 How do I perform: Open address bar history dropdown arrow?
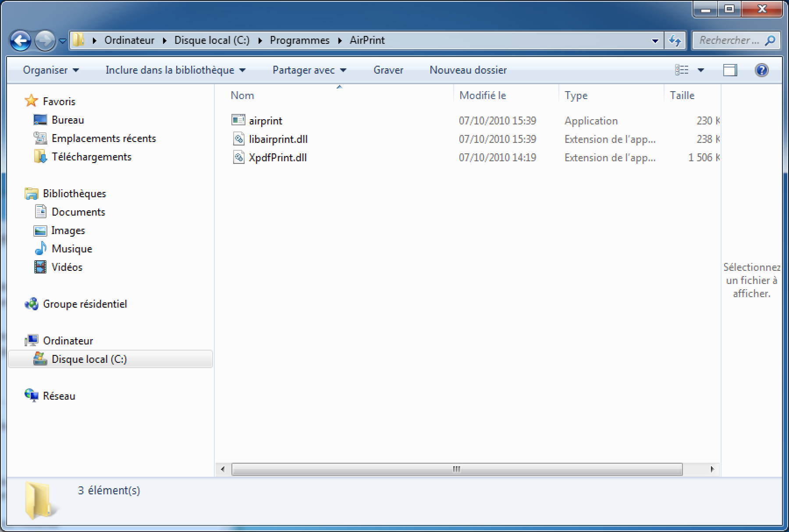tap(655, 41)
